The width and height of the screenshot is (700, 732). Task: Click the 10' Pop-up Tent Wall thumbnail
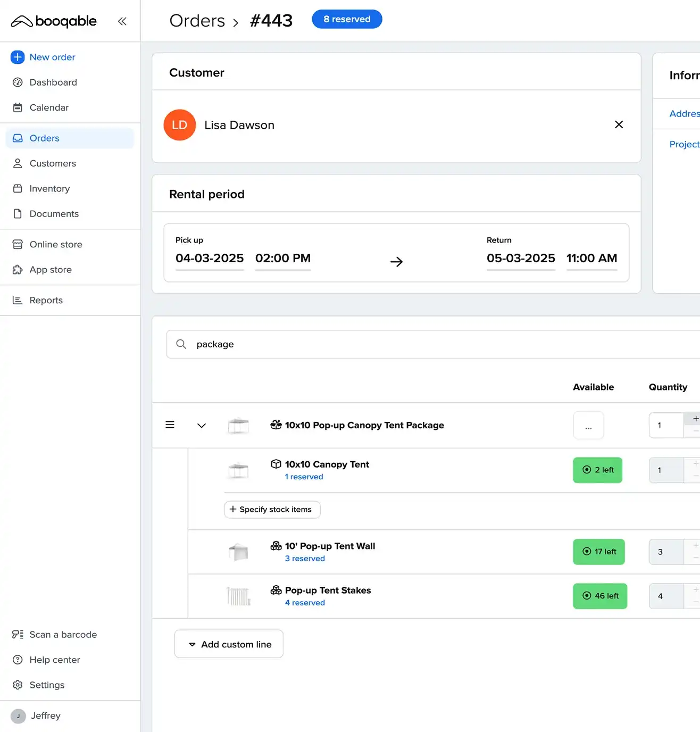tap(238, 552)
